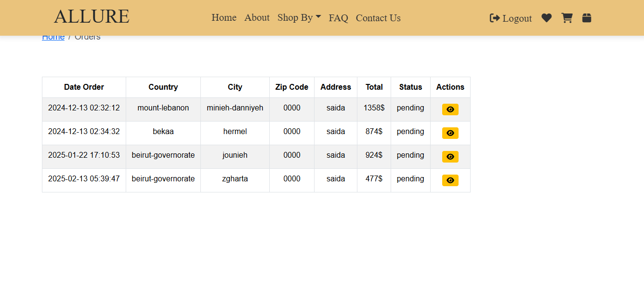The height and width of the screenshot is (300, 644).
Task: Open the About page
Action: pyautogui.click(x=257, y=18)
